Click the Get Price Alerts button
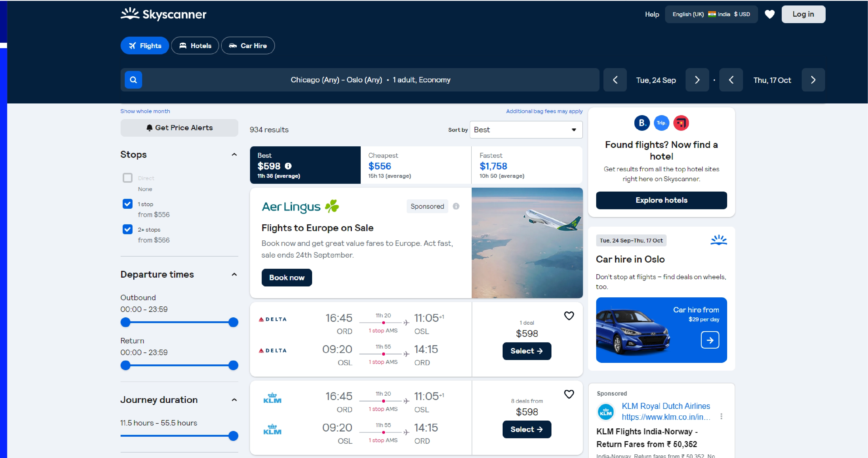Screen dimensions: 868x458 pos(179,127)
